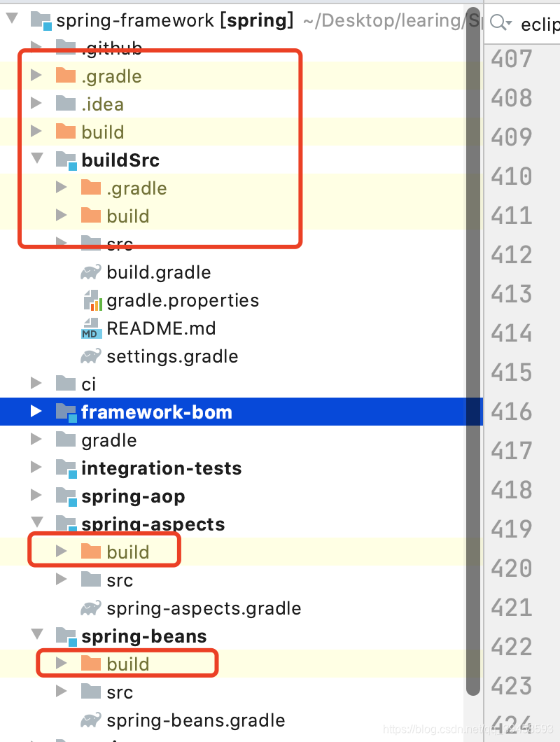Expand the integration-tests module
The width and height of the screenshot is (560, 742).
tap(36, 467)
